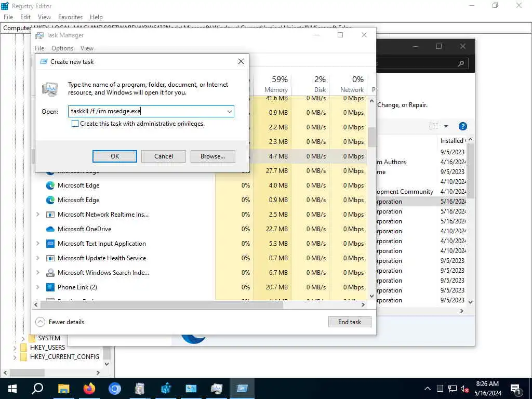The image size is (532, 399).
Task: Open Registry Editor View menu
Action: [44, 17]
